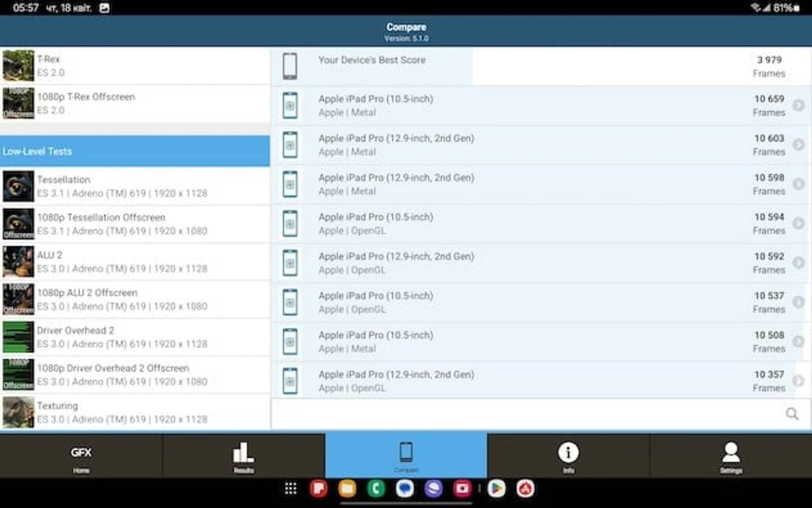This screenshot has height=508, width=812.
Task: Click device icon of 10 592 iPad row
Action: (x=290, y=262)
